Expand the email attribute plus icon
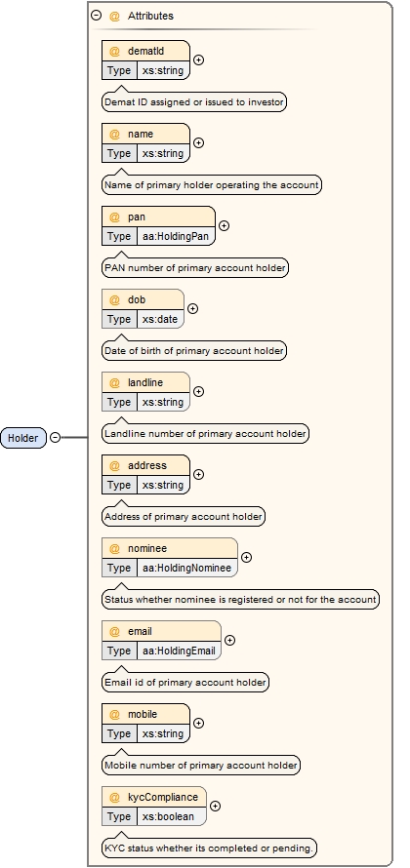 click(x=229, y=640)
